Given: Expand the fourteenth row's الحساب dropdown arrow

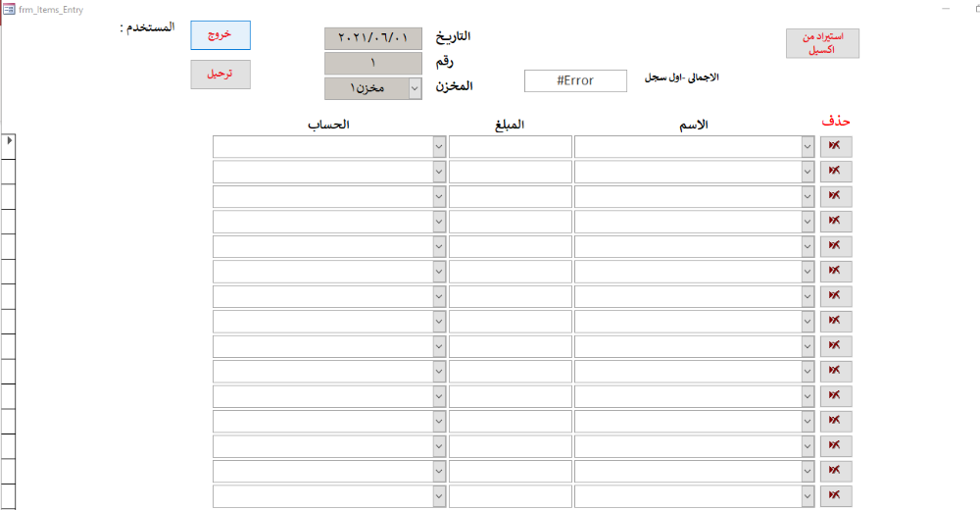Looking at the screenshot, I should coord(439,473).
